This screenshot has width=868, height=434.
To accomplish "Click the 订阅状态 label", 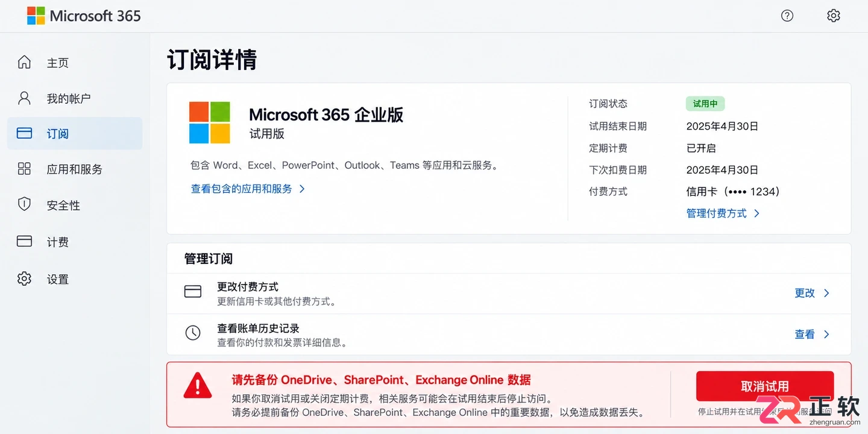I will point(608,104).
